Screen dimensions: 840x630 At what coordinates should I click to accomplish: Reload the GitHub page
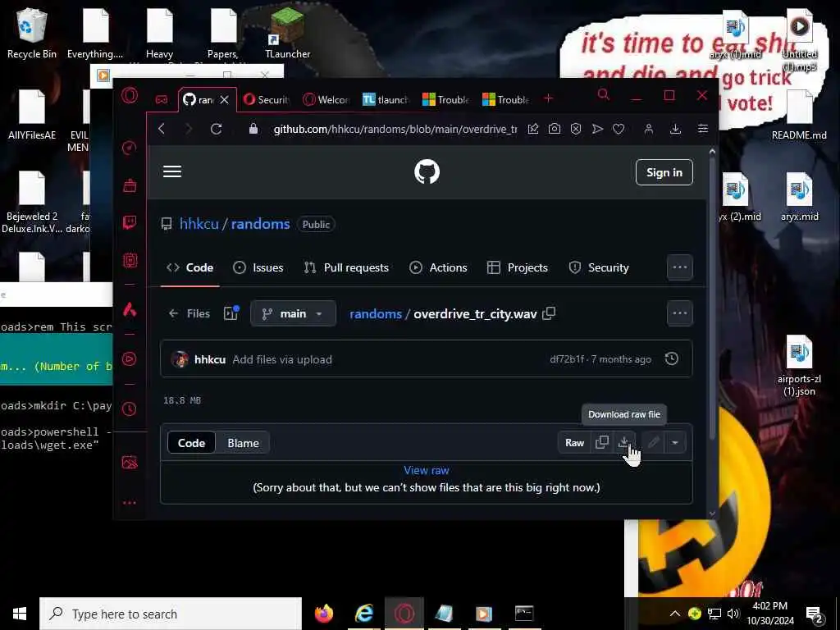(216, 129)
